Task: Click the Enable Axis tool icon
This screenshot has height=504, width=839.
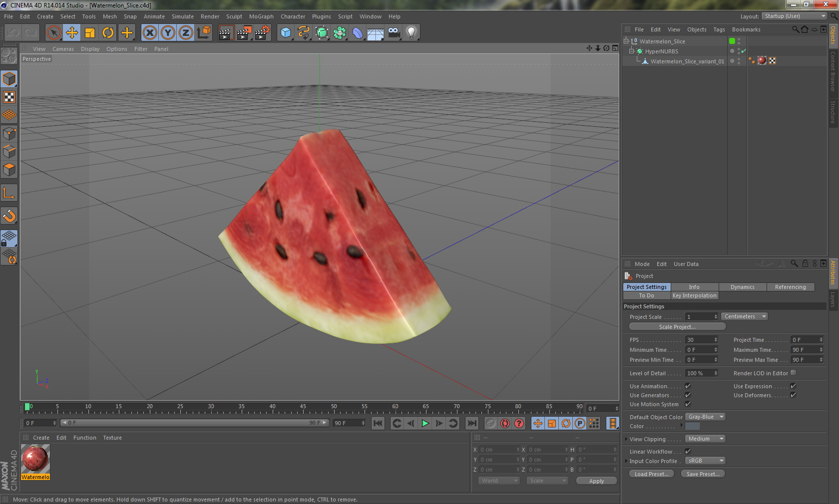Action: (9, 193)
